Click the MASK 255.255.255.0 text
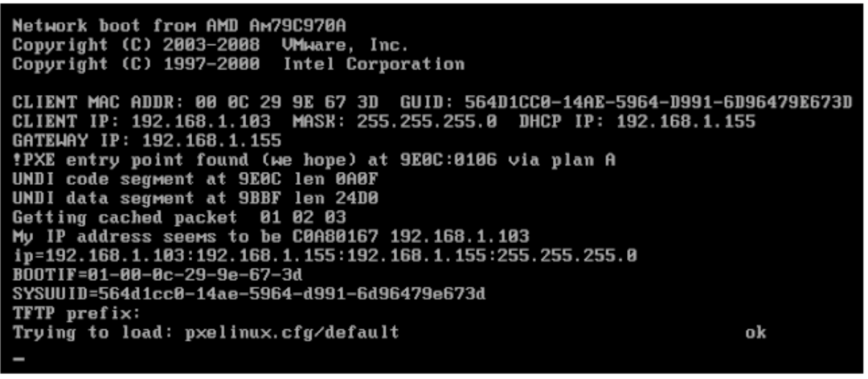The image size is (868, 379). 395,122
